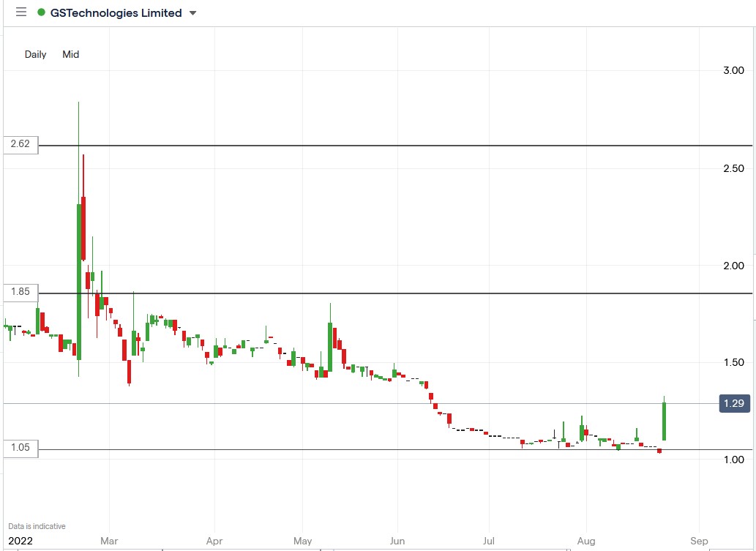Toggle the Mid price display mode

[x=70, y=54]
